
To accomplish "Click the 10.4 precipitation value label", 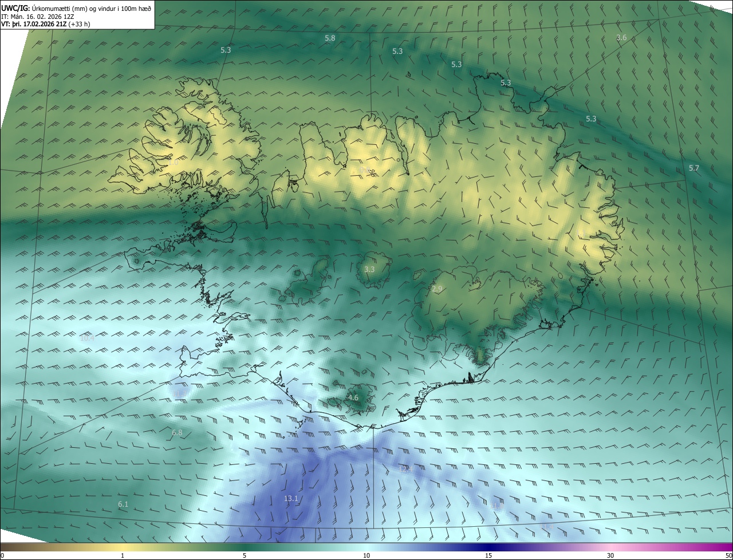I will coord(87,338).
